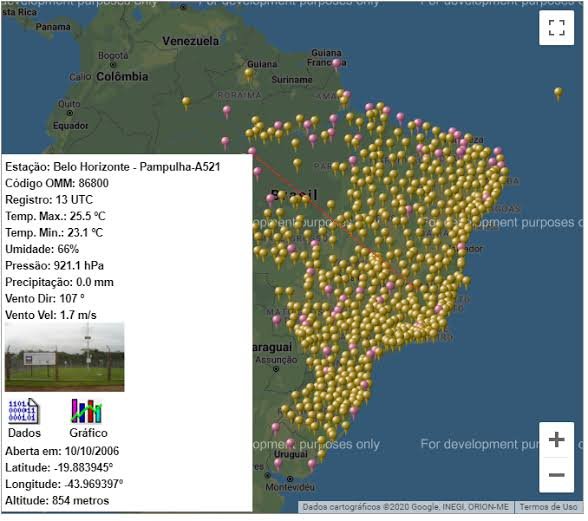Open the Dados data file icon
588x521 pixels.
tap(23, 411)
